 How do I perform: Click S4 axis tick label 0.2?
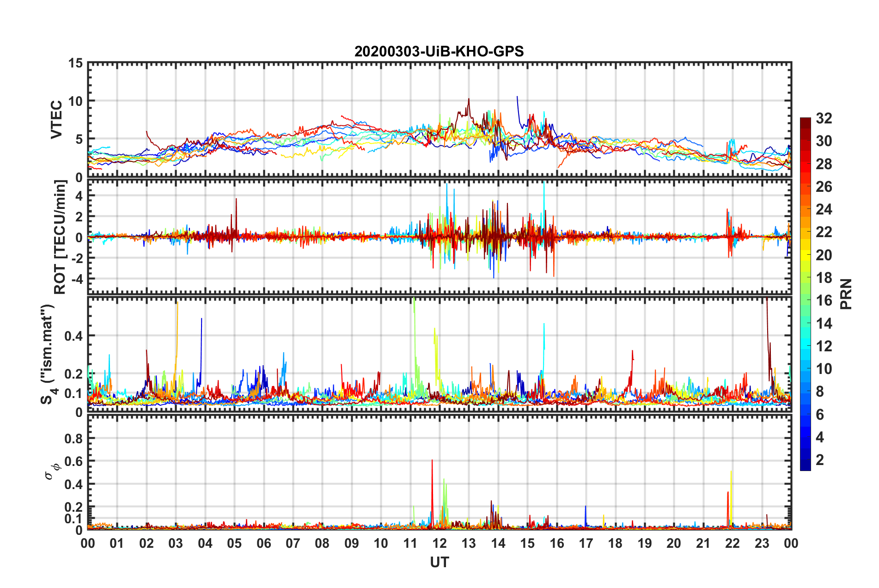(74, 374)
